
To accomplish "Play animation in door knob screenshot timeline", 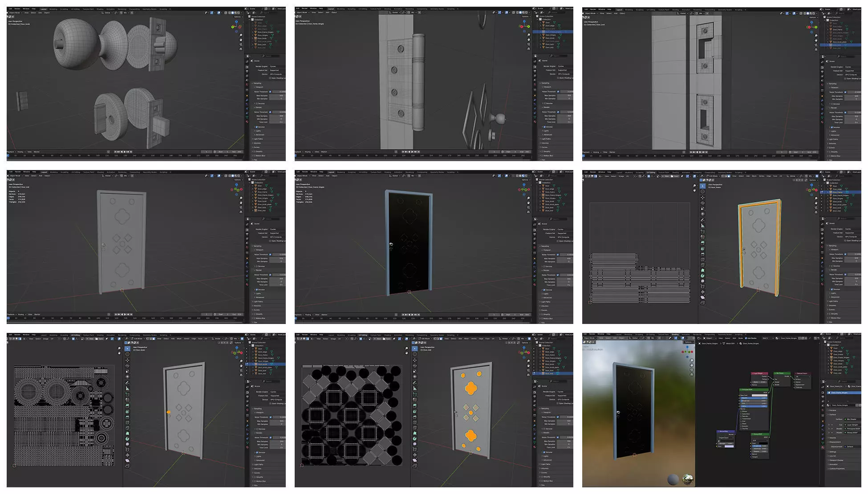I will pyautogui.click(x=124, y=152).
